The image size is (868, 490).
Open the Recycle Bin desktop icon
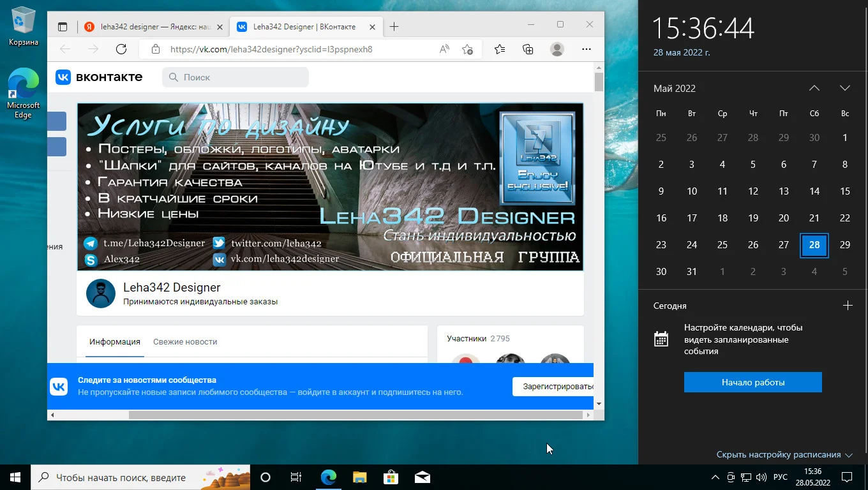point(24,26)
